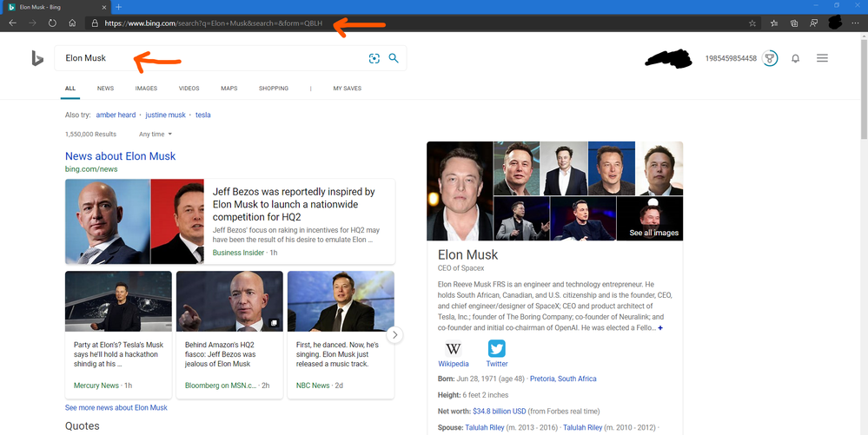
Task: Select the ALL search tab
Action: (x=70, y=89)
